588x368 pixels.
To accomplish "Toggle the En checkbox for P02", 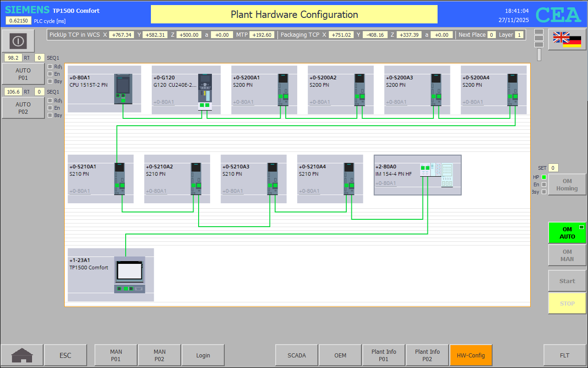I will click(50, 108).
